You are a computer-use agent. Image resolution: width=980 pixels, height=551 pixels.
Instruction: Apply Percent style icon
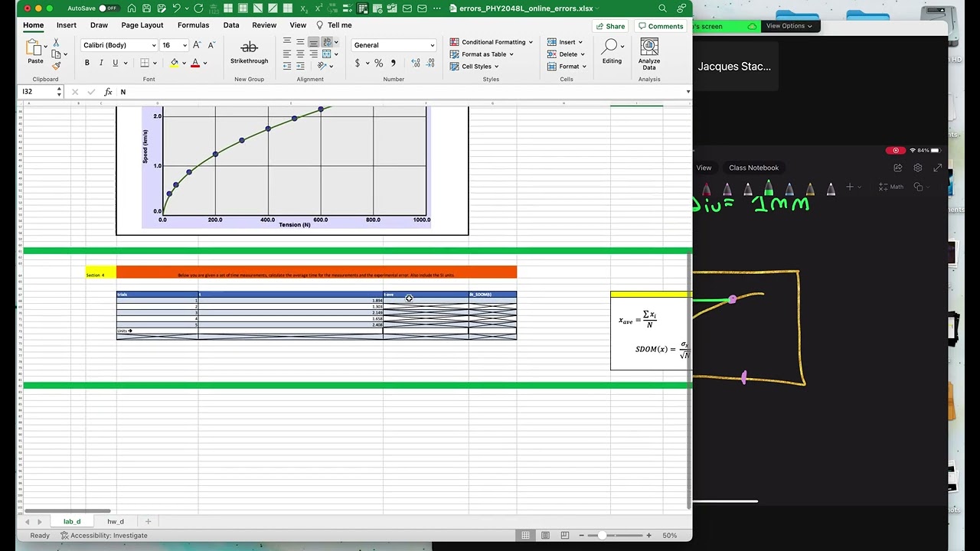click(378, 63)
